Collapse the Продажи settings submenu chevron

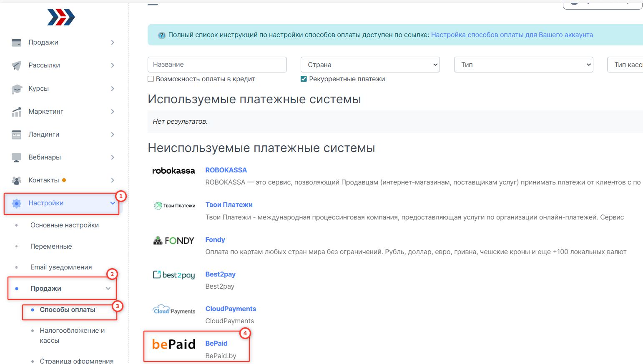(108, 289)
